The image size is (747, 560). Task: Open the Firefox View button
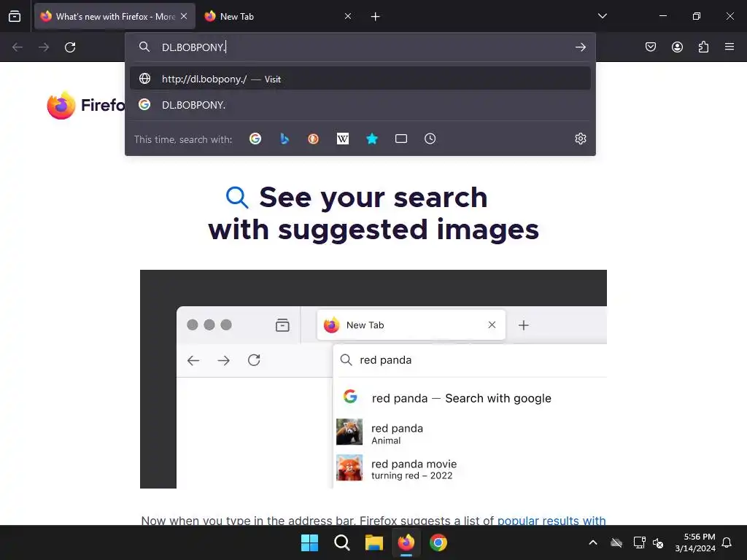tap(15, 16)
